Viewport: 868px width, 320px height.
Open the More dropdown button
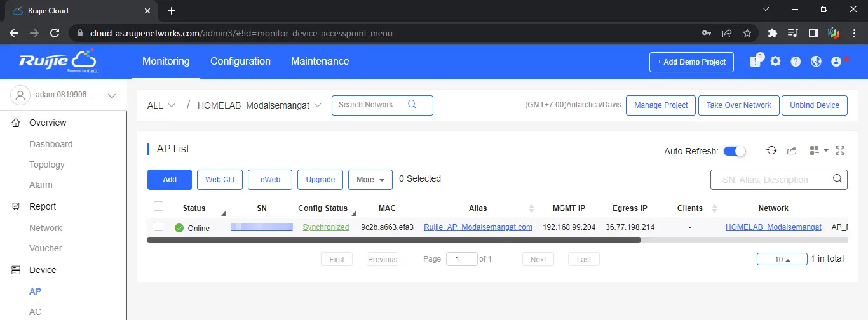point(370,180)
